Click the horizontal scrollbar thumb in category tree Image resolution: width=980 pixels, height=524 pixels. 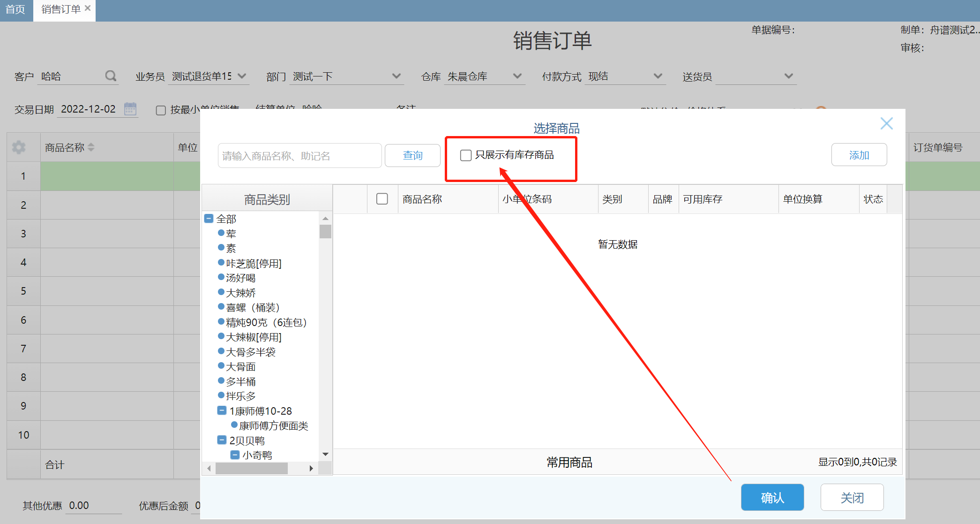(252, 468)
